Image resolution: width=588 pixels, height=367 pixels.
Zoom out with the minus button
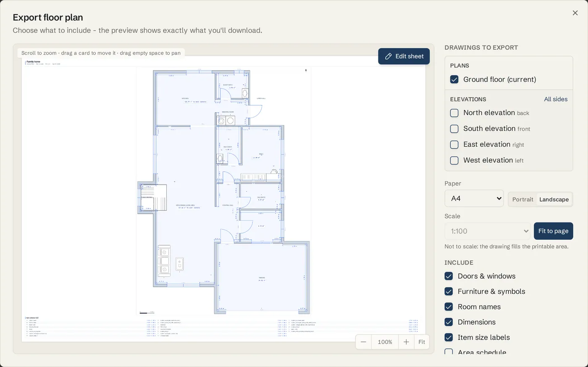[x=363, y=342]
